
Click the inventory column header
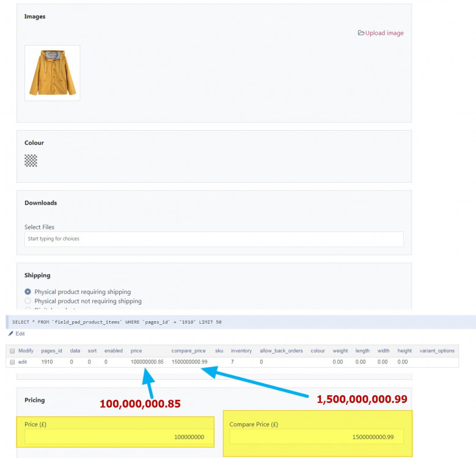coord(241,351)
